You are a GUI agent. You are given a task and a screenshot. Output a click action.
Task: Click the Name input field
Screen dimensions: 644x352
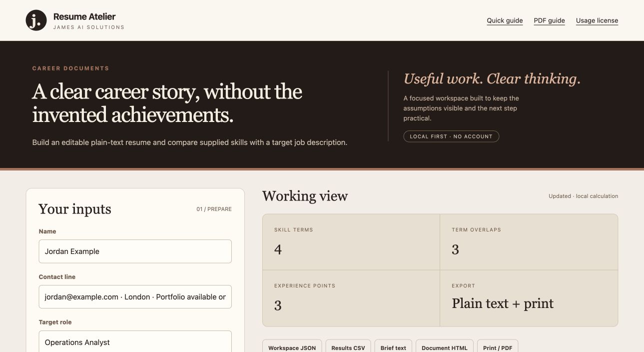point(135,251)
